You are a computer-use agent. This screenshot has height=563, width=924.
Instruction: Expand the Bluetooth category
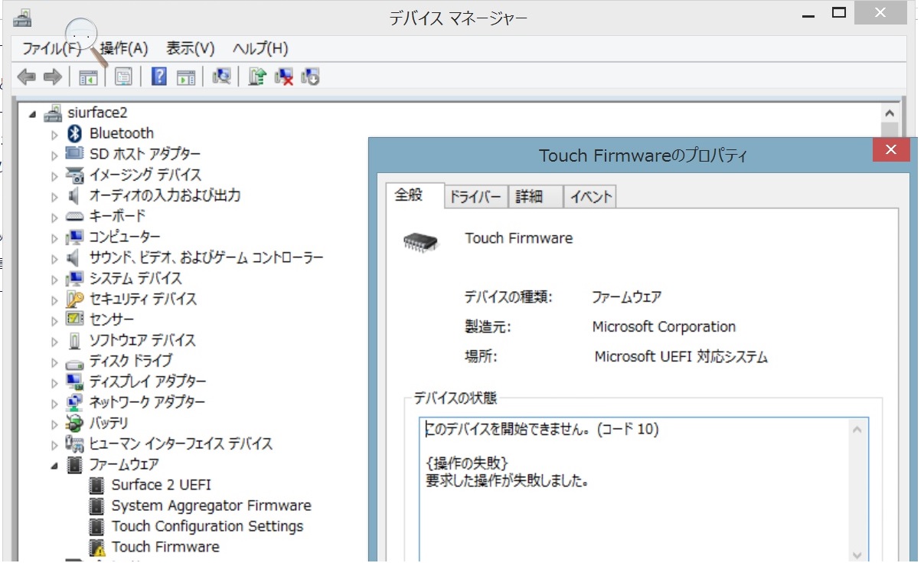[54, 134]
